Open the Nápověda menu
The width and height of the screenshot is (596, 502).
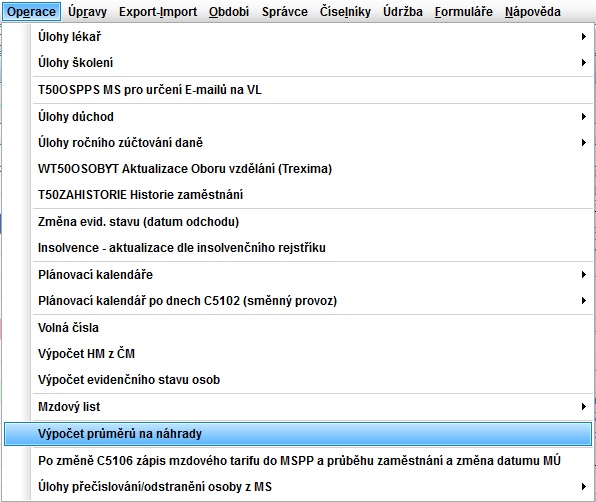pyautogui.click(x=533, y=12)
